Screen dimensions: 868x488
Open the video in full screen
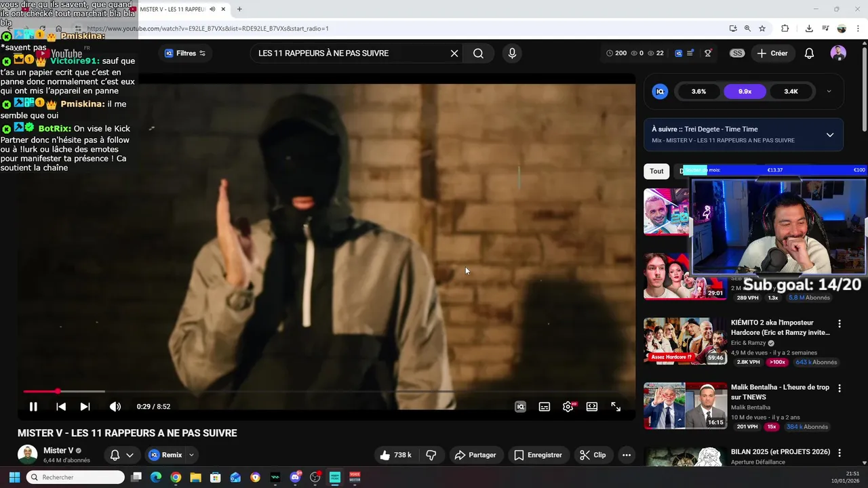pos(616,407)
